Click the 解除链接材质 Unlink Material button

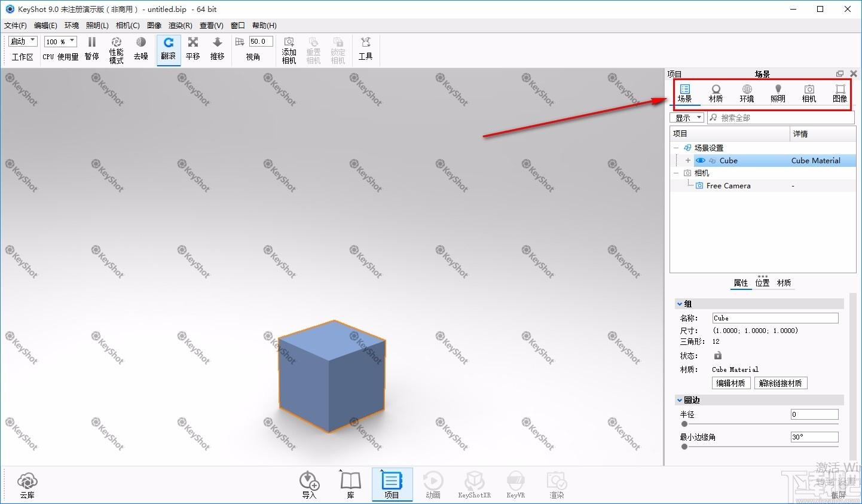tap(780, 383)
